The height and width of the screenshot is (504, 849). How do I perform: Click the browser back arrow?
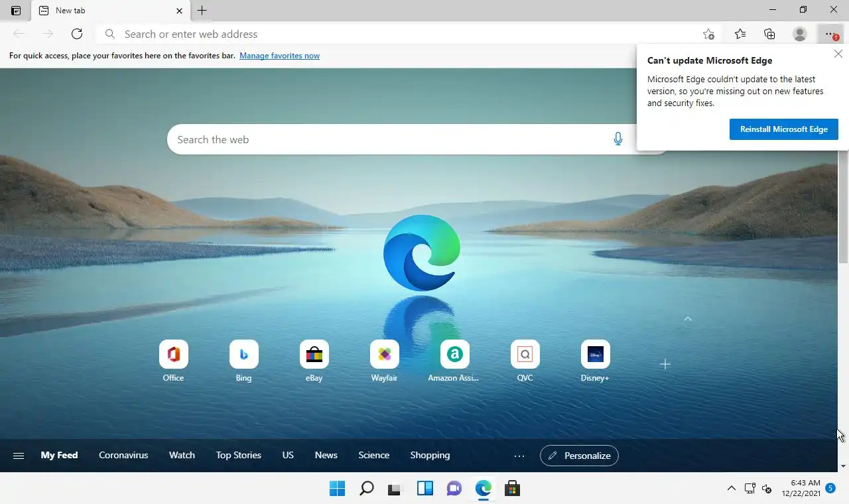coord(19,34)
